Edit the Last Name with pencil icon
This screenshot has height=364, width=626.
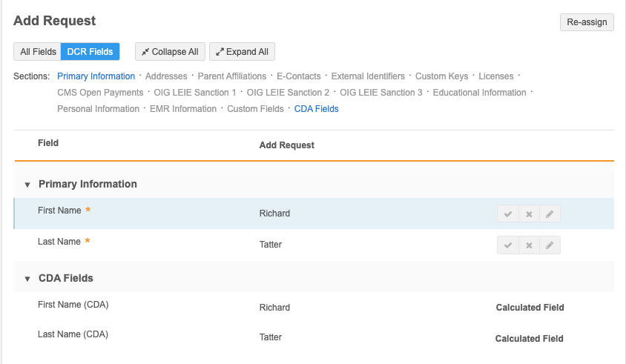pyautogui.click(x=550, y=245)
